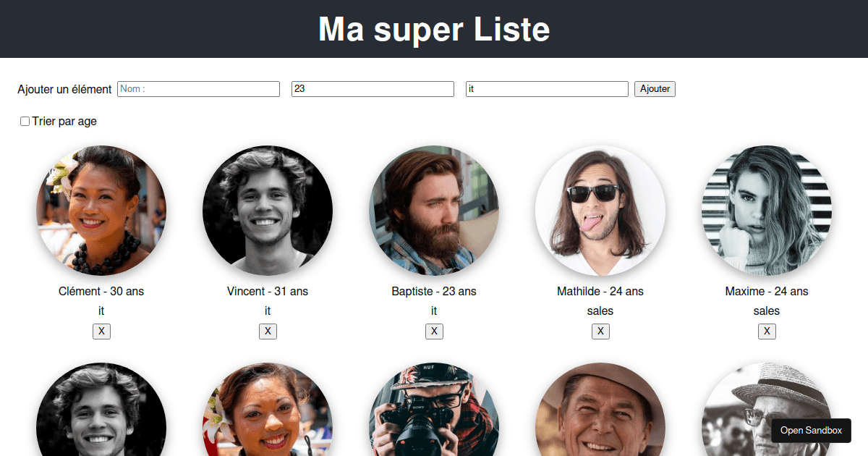
Task: Click the "sales" label under Mathilde
Action: 600,311
